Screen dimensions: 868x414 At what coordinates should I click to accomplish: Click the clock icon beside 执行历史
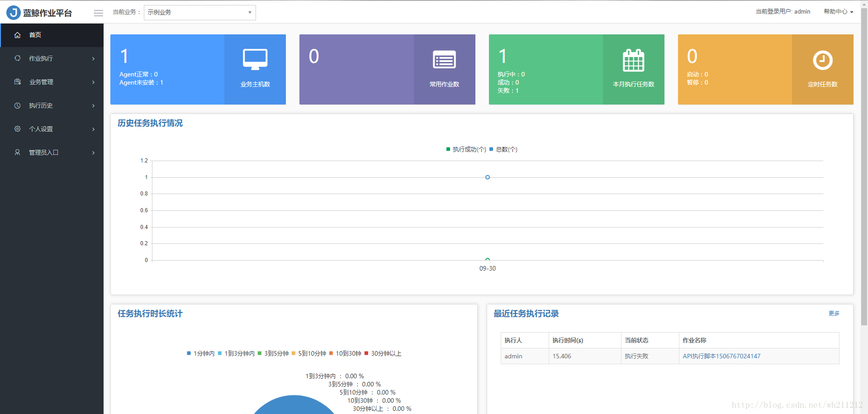(x=18, y=105)
